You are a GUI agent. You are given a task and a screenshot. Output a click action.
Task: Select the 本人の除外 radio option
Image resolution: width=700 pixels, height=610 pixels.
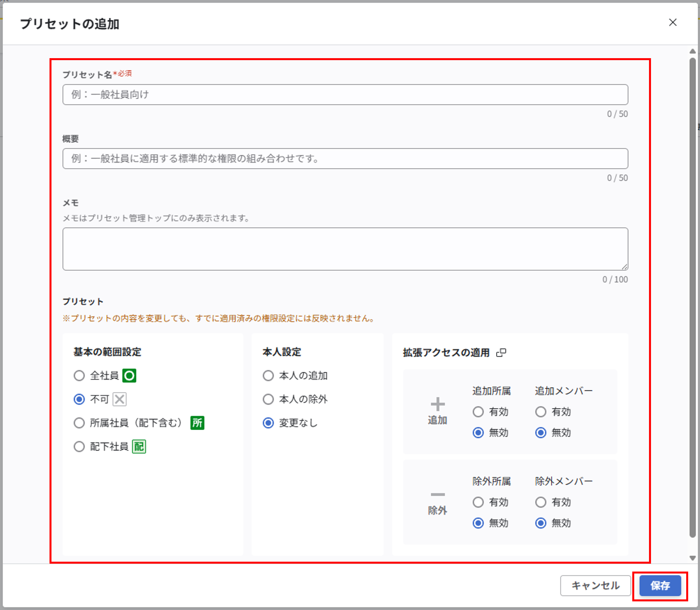[268, 399]
